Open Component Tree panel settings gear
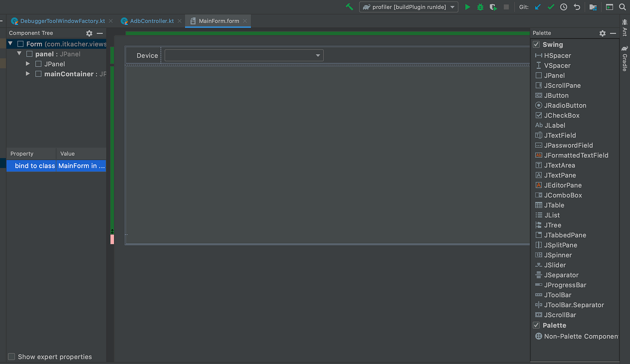 89,33
